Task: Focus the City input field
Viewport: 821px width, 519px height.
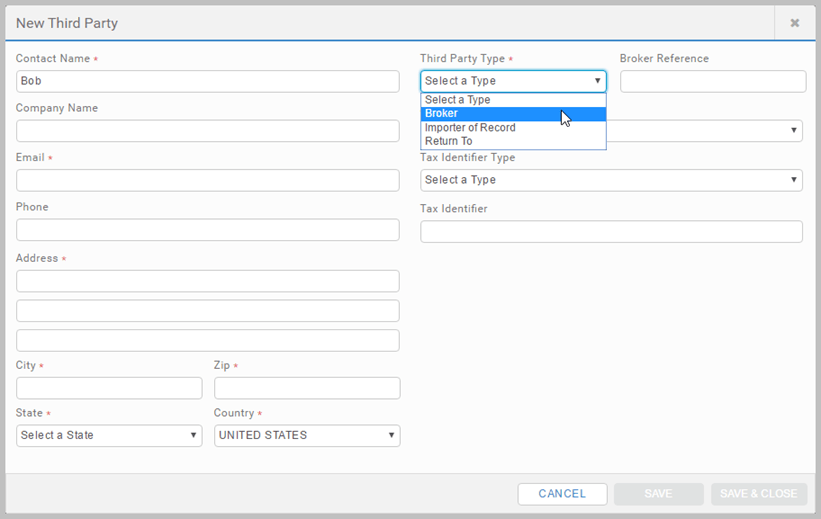Action: (x=109, y=388)
